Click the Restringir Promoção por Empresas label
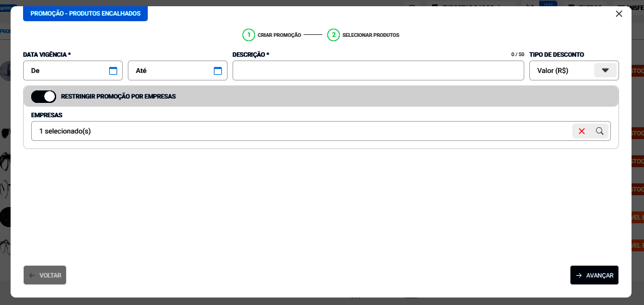Image resolution: width=644 pixels, height=305 pixels. point(118,97)
